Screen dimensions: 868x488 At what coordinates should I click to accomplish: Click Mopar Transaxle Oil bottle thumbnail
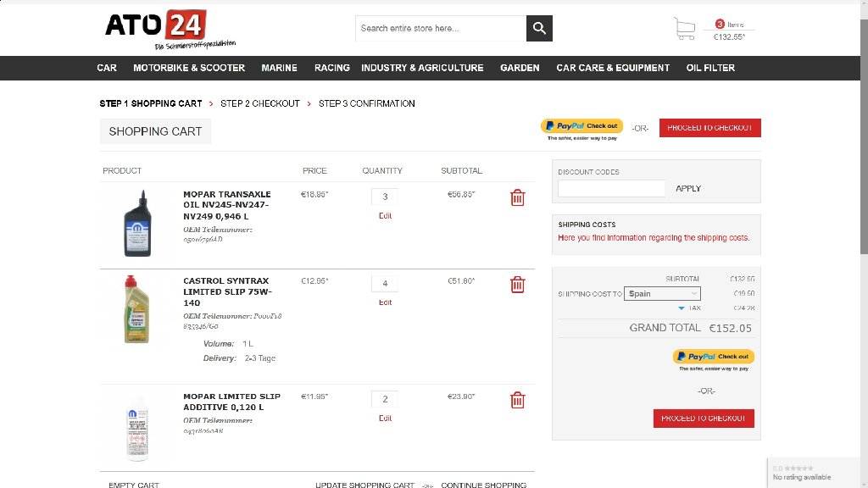pos(137,223)
